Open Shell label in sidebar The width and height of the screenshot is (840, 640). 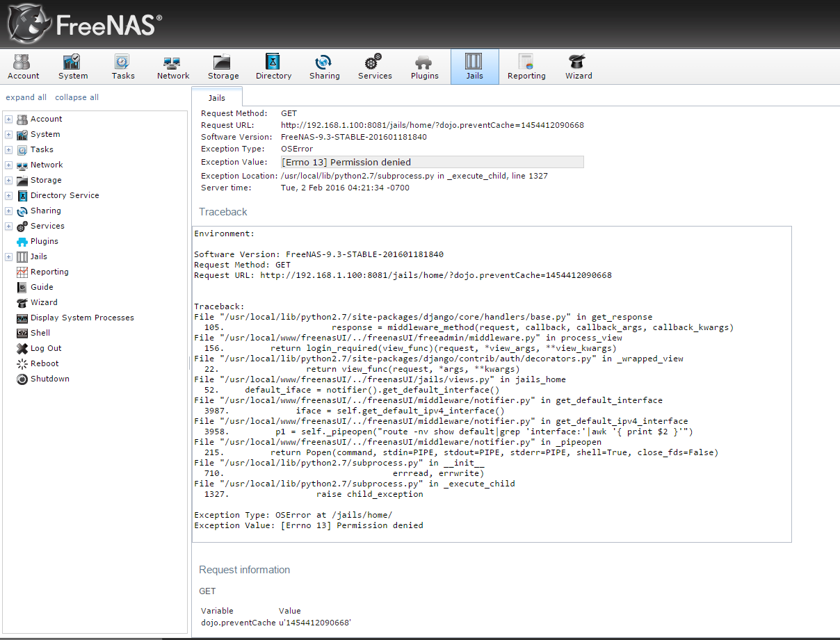coord(40,333)
